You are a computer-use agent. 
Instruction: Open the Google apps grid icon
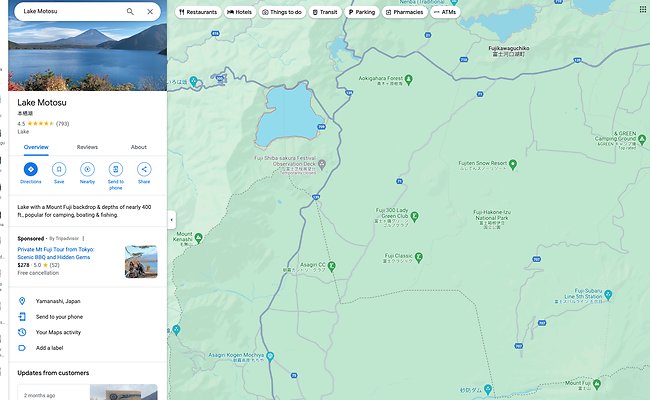click(643, 9)
